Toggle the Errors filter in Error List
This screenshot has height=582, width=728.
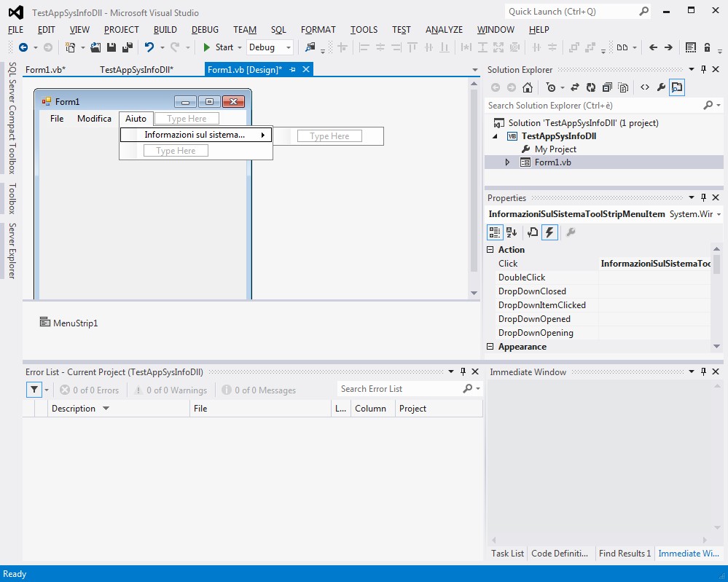pyautogui.click(x=90, y=390)
